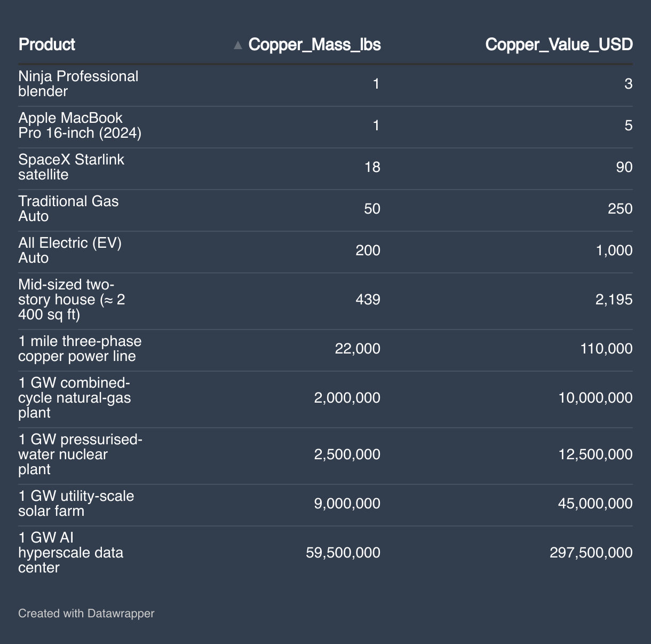Select the 1 GW AI hyperscale data center row

point(325,553)
